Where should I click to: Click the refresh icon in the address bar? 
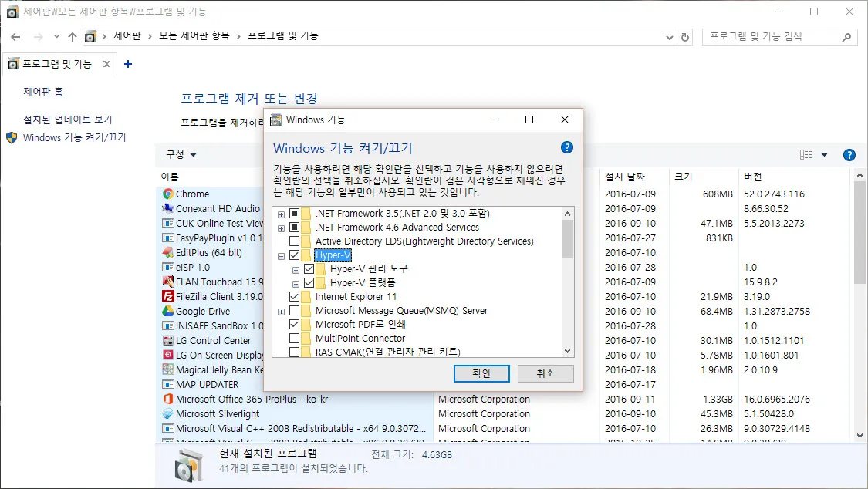[686, 35]
